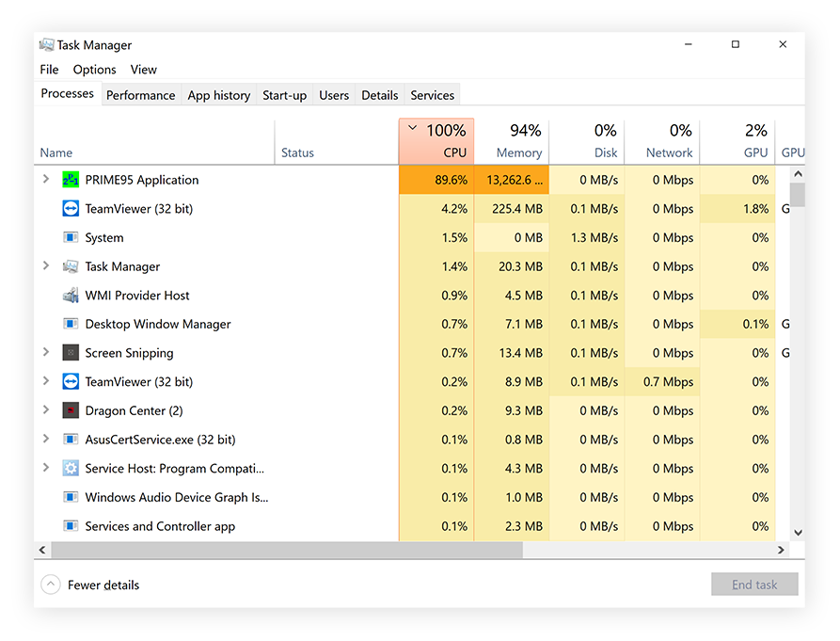Sort by the 2% GPU column header
Viewport: 840px width, 641px height.
(737, 141)
